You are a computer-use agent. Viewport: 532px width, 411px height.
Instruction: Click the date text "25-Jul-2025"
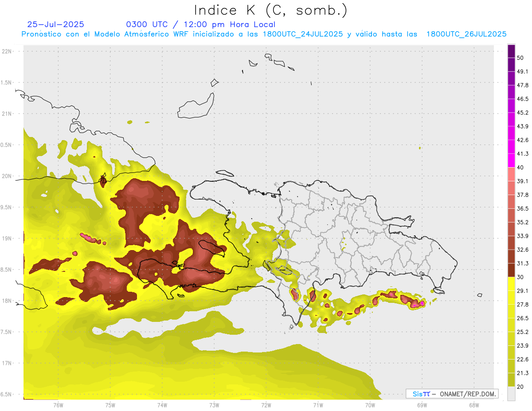pyautogui.click(x=56, y=24)
